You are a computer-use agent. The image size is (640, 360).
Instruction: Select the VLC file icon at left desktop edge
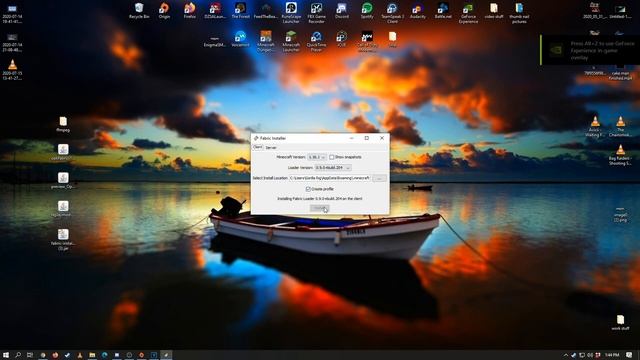point(12,70)
